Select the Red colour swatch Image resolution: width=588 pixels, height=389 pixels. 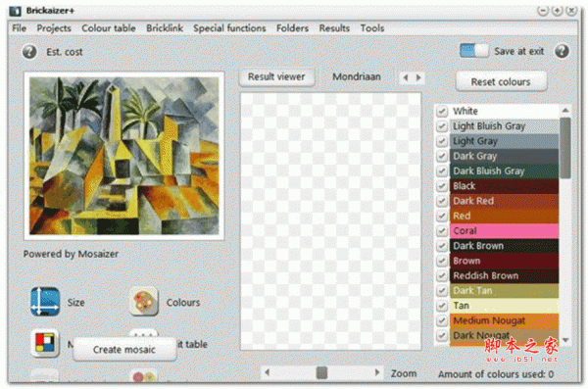coord(505,217)
